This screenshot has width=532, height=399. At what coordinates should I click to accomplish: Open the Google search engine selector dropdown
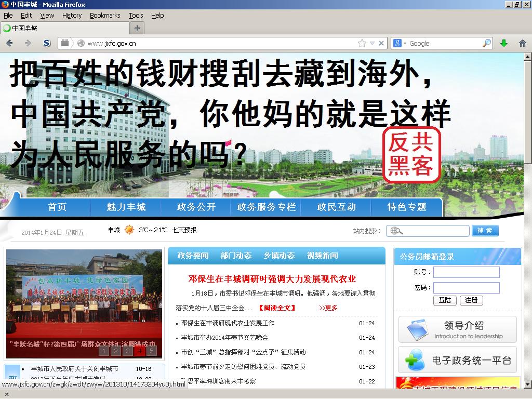pos(400,43)
